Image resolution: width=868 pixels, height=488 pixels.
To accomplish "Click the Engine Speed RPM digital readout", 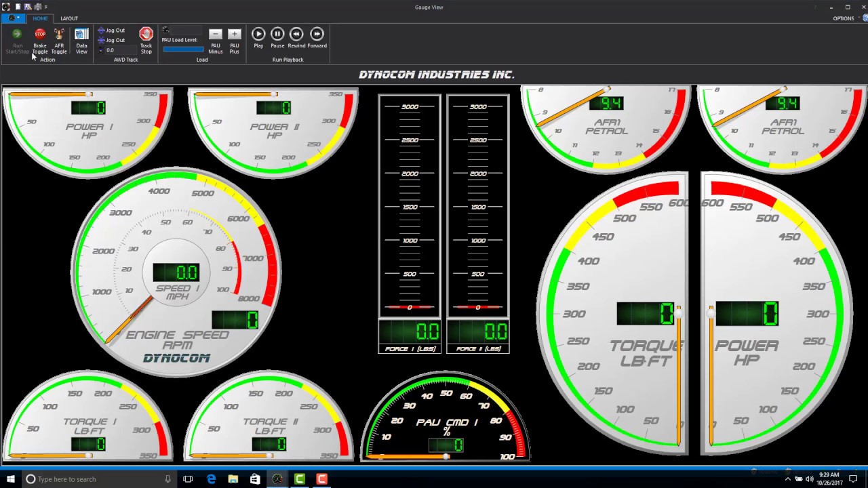I will click(235, 320).
